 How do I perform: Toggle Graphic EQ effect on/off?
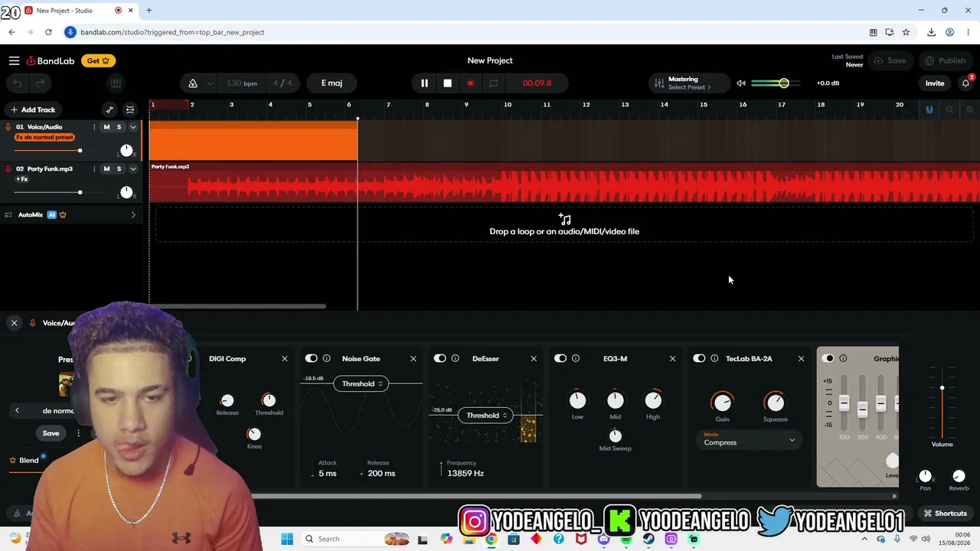[x=828, y=358]
